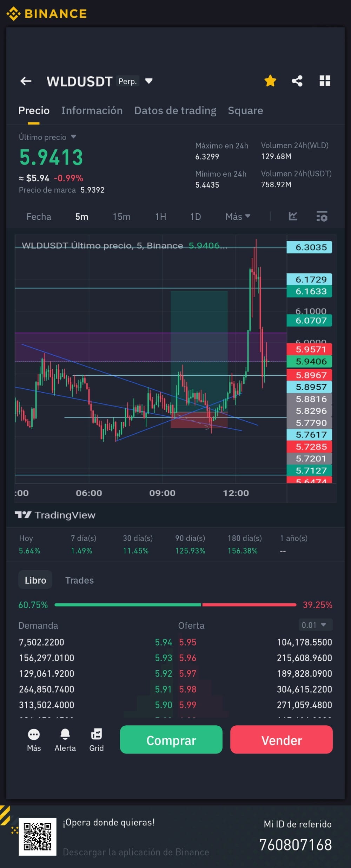Viewport: 351px width, 868px height.
Task: Click the Hoy 5.64% performance value
Action: 29,551
